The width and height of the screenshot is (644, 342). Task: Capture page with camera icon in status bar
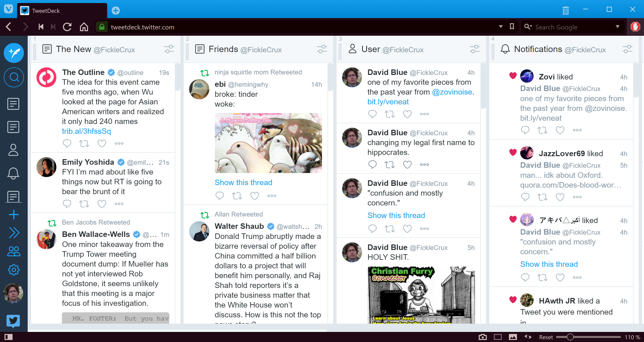tap(482, 337)
